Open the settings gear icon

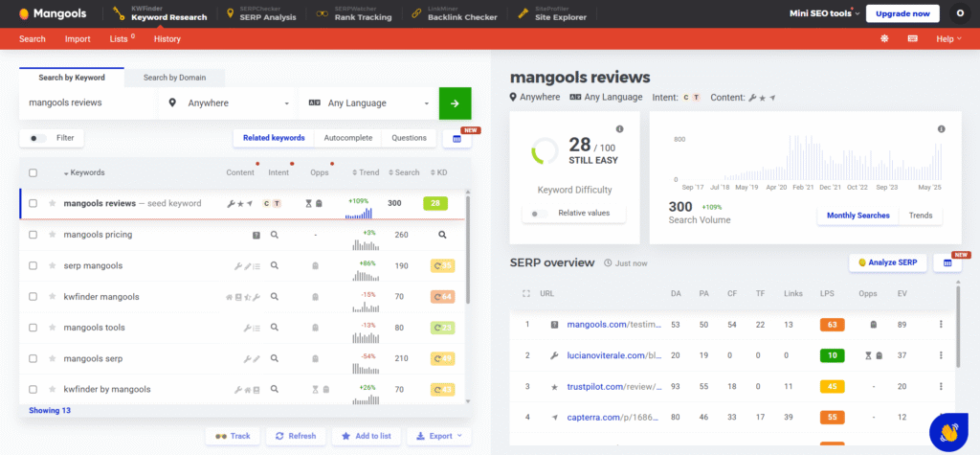point(884,39)
